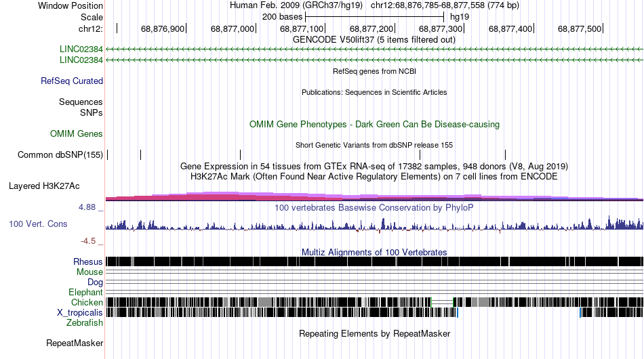644x359 pixels.
Task: Click the blue break marker in X_tropicalis alignment
Action: (458, 313)
